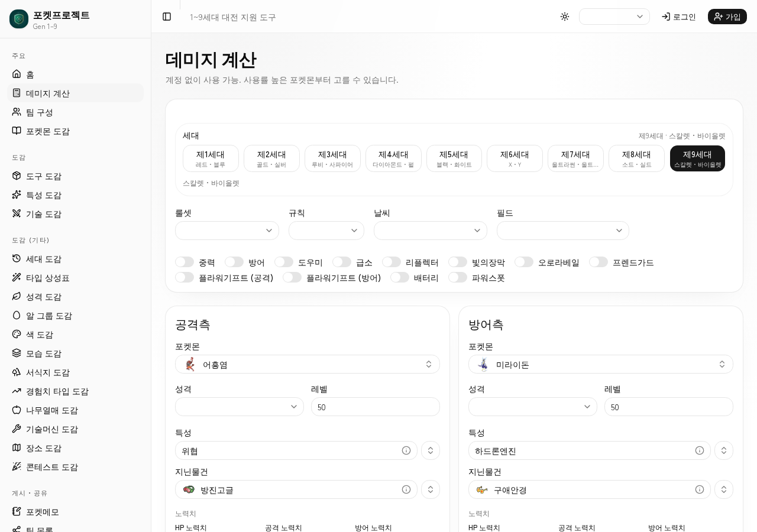Click the 포켓메모 note icon
The height and width of the screenshot is (532, 757).
click(x=17, y=511)
